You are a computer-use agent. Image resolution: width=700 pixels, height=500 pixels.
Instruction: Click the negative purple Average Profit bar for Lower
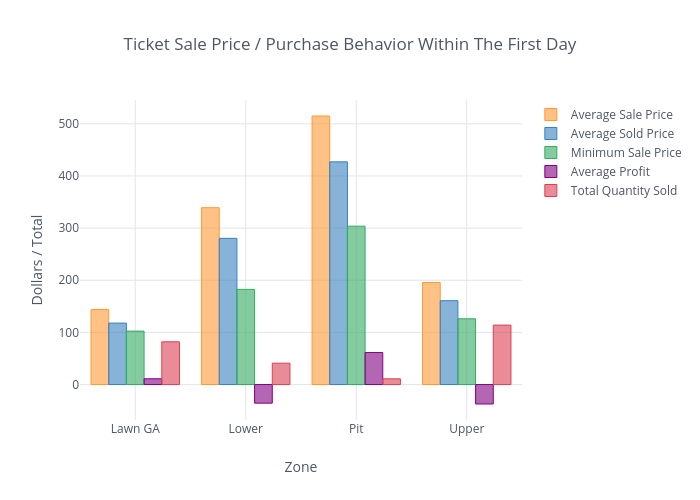point(263,394)
